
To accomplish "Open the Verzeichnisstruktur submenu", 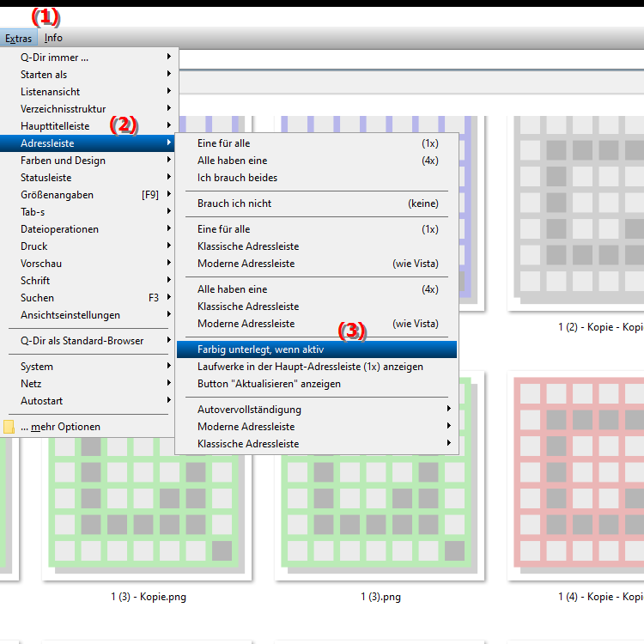I will pos(88,109).
